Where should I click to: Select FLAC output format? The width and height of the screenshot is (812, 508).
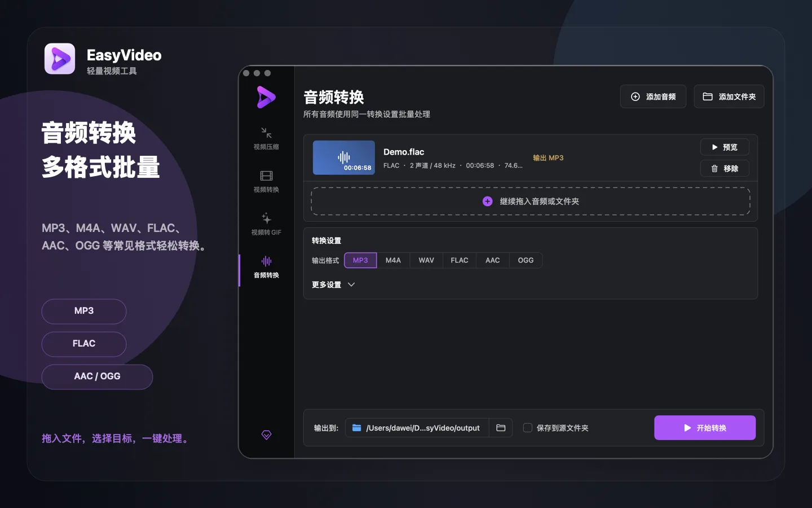(460, 260)
